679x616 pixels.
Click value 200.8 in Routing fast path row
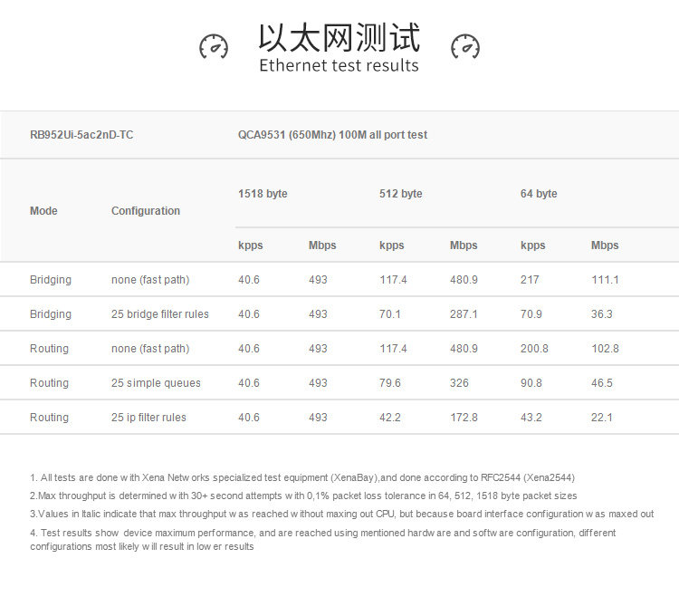534,349
